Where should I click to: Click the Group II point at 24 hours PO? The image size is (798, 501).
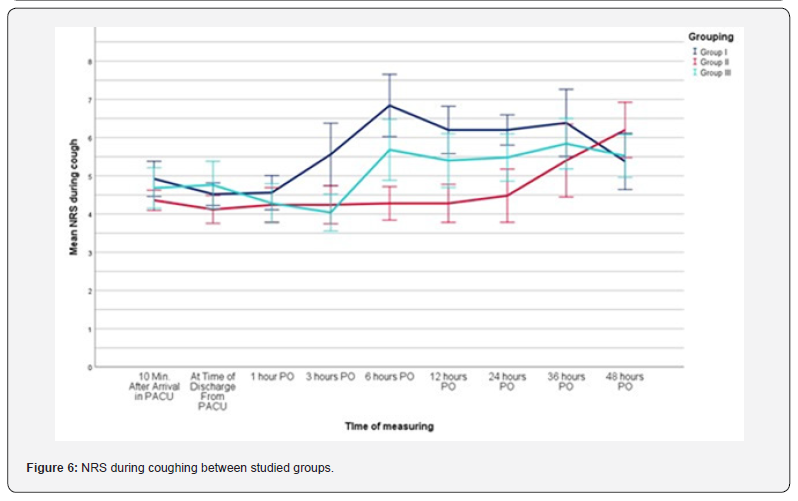pos(507,195)
